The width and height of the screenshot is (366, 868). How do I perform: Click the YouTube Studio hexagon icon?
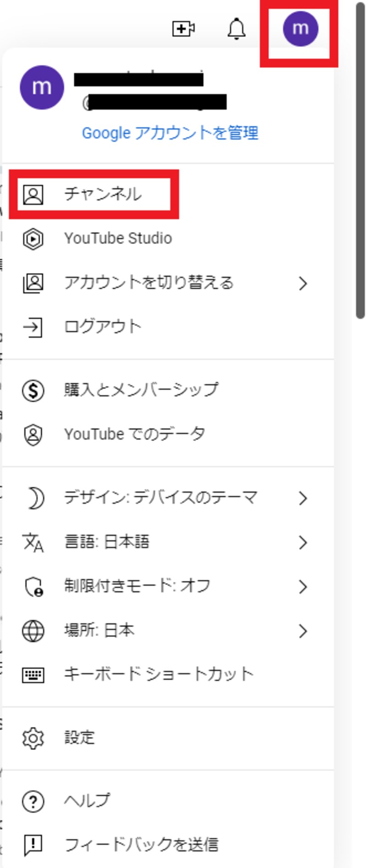(x=33, y=239)
